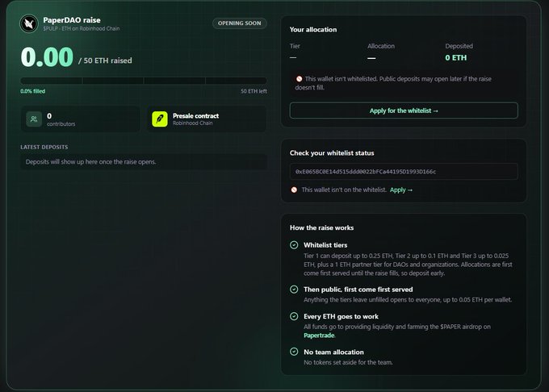Click the check icon beside Whitelist tiers
The width and height of the screenshot is (549, 392).
point(294,244)
